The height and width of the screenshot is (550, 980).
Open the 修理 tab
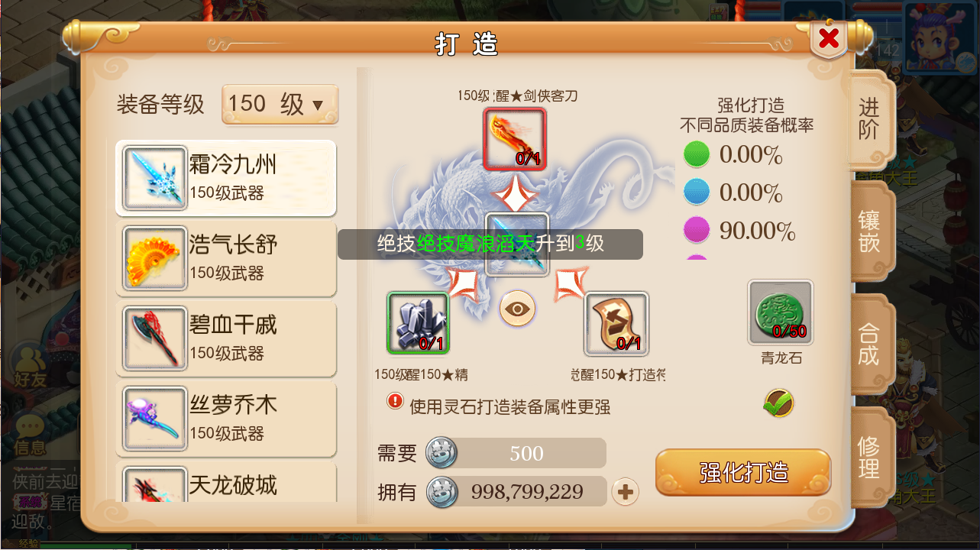[869, 458]
